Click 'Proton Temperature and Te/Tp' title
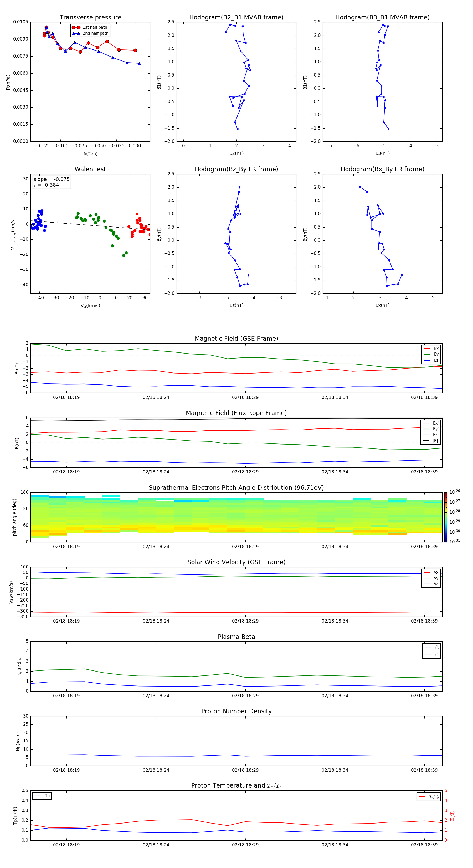This screenshot has height=868, width=473. (236, 786)
